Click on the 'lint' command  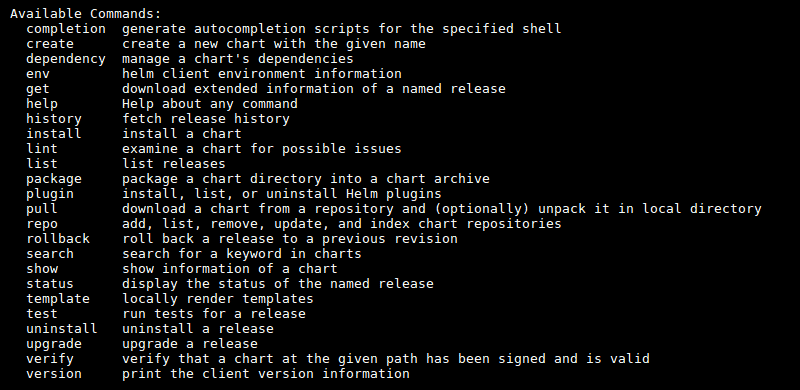coord(42,149)
